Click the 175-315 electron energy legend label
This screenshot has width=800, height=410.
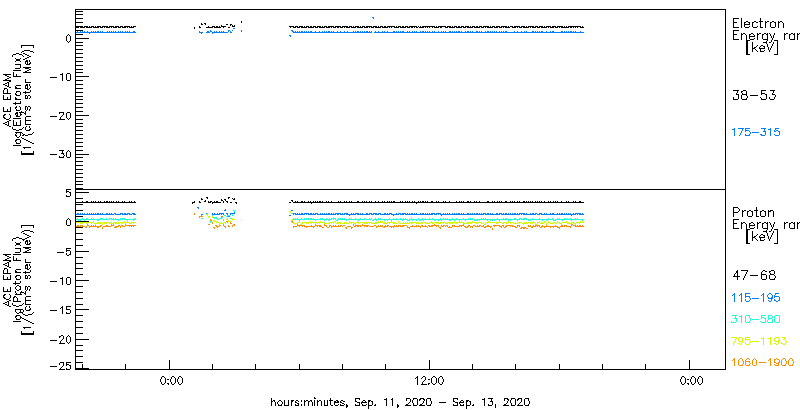pyautogui.click(x=756, y=133)
